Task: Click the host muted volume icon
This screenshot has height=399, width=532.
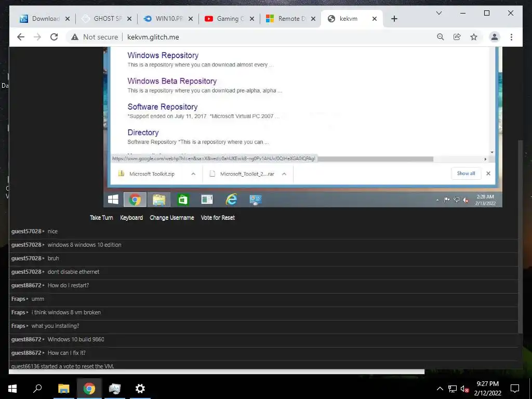Action: tap(465, 389)
